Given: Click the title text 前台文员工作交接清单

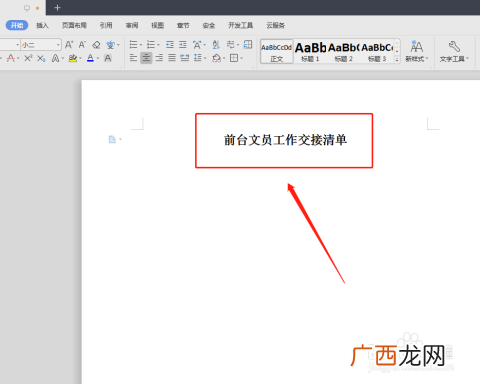Looking at the screenshot, I should 285,140.
